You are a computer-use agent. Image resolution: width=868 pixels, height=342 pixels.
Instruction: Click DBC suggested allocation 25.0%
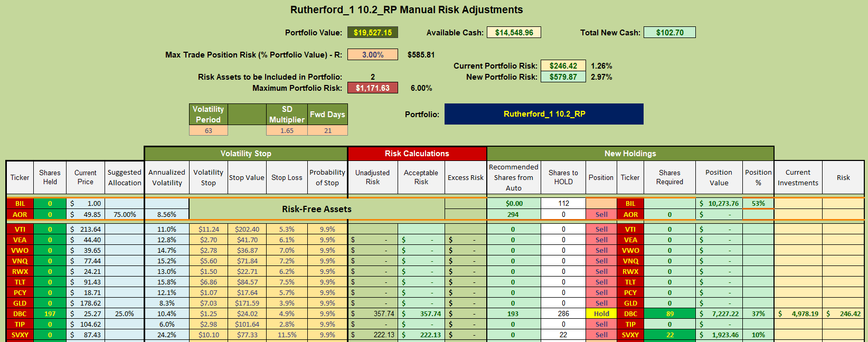pos(125,313)
